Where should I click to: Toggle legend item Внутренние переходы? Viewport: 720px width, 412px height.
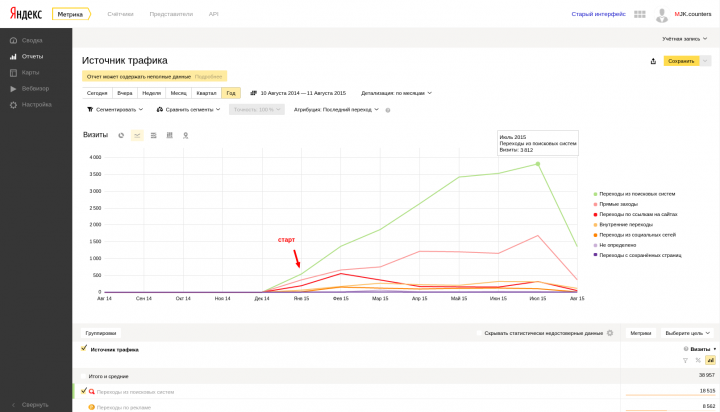coord(623,225)
